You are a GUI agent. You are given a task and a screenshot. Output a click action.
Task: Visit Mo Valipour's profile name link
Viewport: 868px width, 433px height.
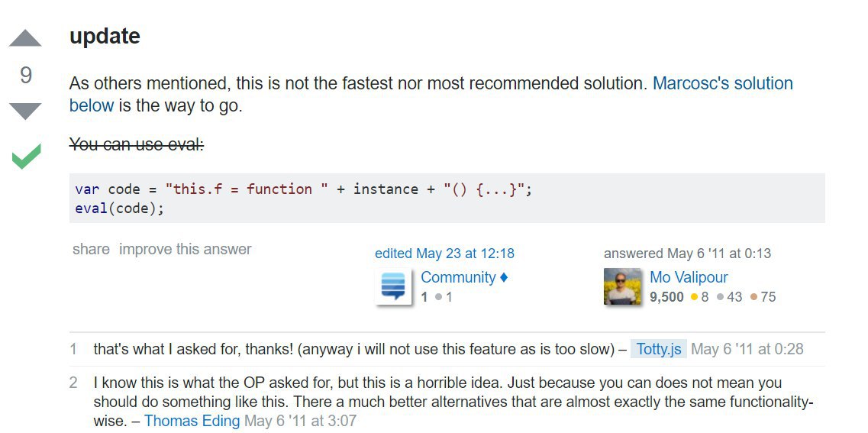[x=689, y=277]
